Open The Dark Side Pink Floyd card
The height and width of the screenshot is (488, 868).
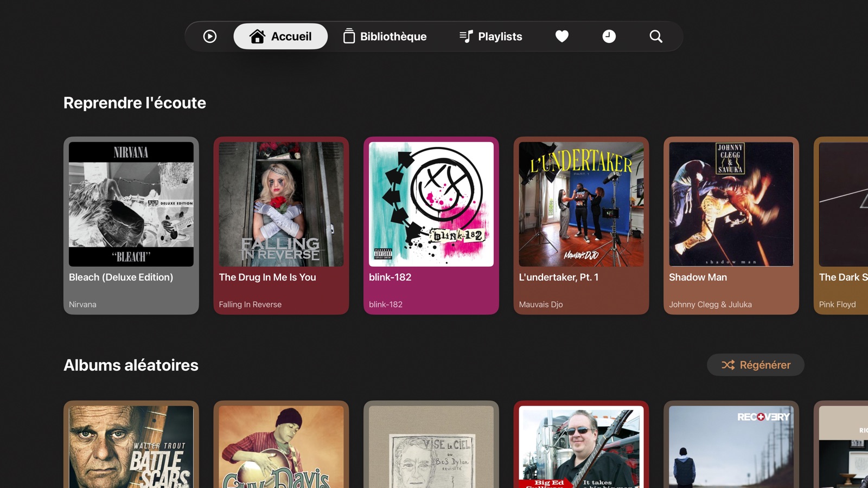tap(841, 226)
